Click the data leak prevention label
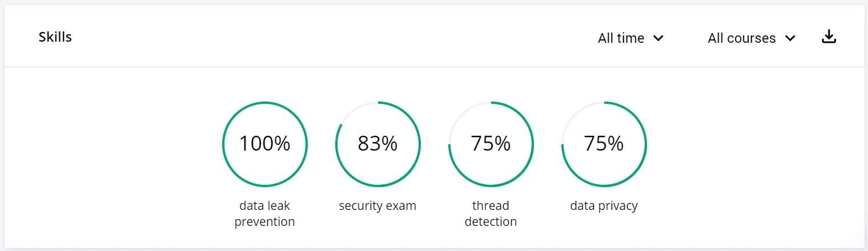Viewport: 868px width, 251px height. (264, 214)
